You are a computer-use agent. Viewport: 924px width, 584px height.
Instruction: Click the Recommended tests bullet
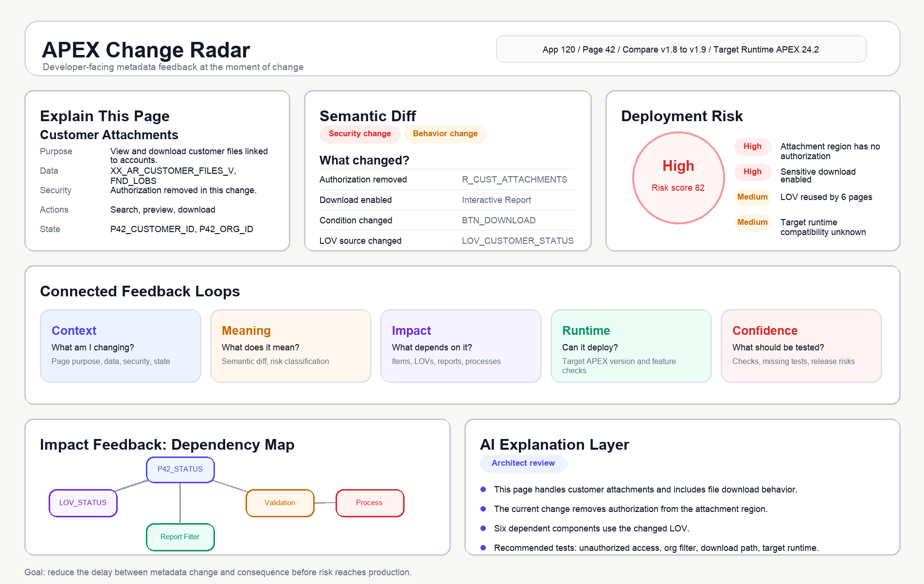click(657, 548)
